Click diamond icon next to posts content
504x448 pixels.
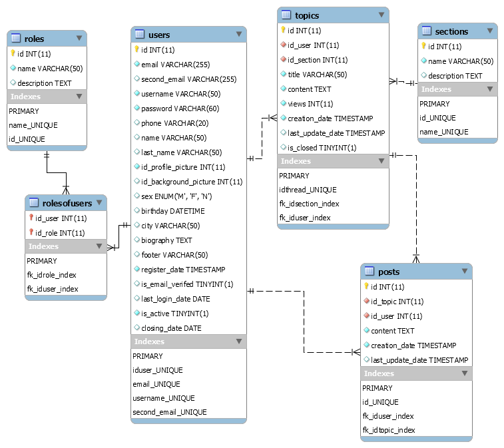366,330
